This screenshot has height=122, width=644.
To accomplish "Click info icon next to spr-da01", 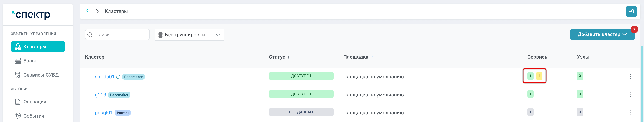I will tap(118, 77).
